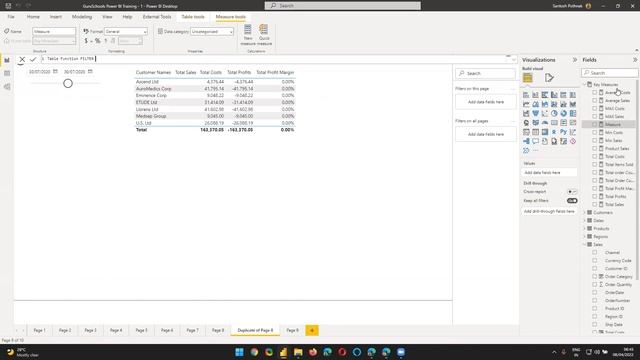The width and height of the screenshot is (640, 360).
Task: Add a new report page with plus
Action: pos(312,330)
